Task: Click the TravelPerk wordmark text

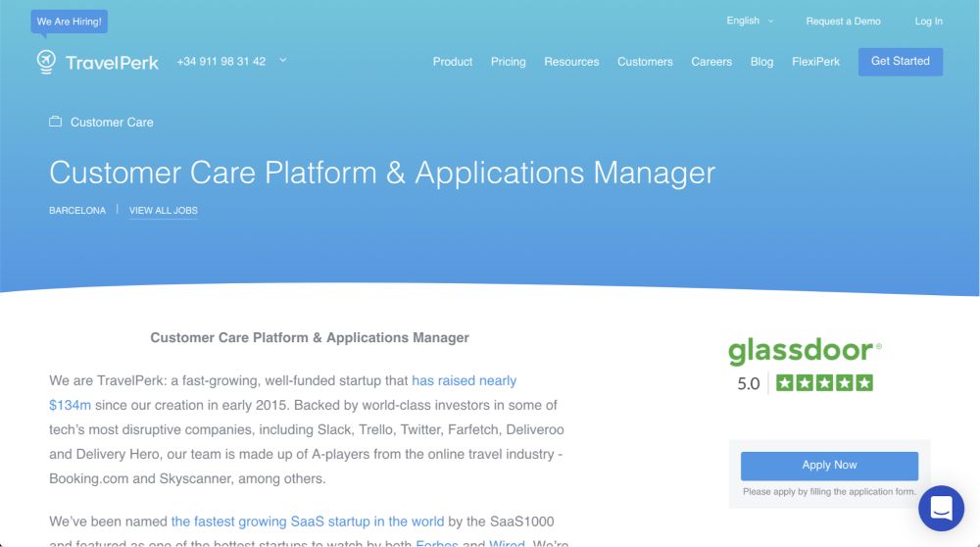Action: (x=112, y=63)
